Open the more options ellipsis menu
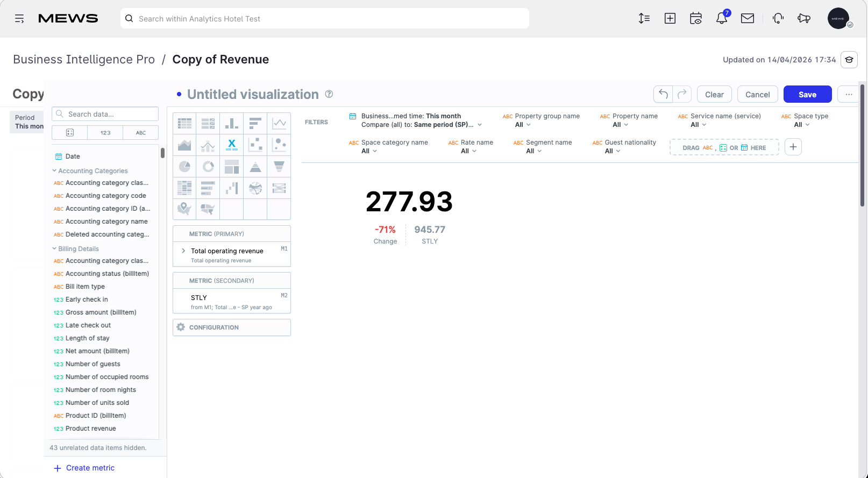868x478 pixels. pyautogui.click(x=849, y=95)
